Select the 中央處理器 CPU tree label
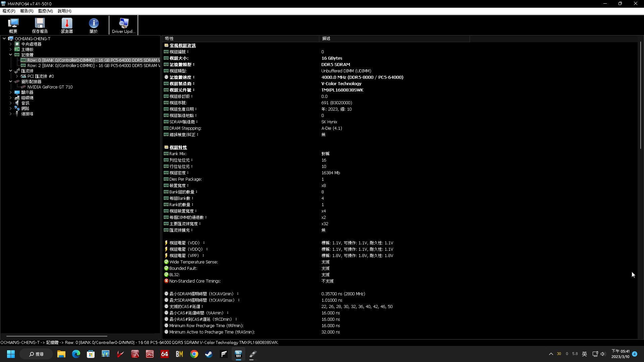This screenshot has width=644, height=362. (31, 44)
